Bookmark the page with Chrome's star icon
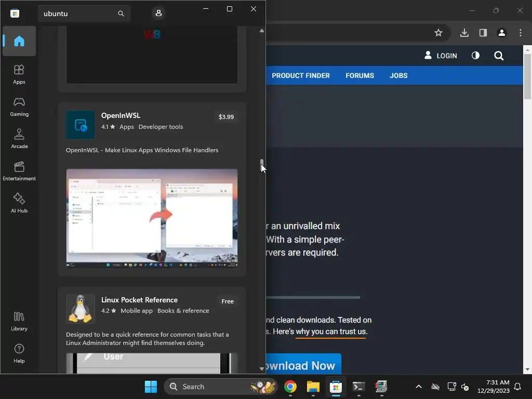532x399 pixels. tap(438, 33)
